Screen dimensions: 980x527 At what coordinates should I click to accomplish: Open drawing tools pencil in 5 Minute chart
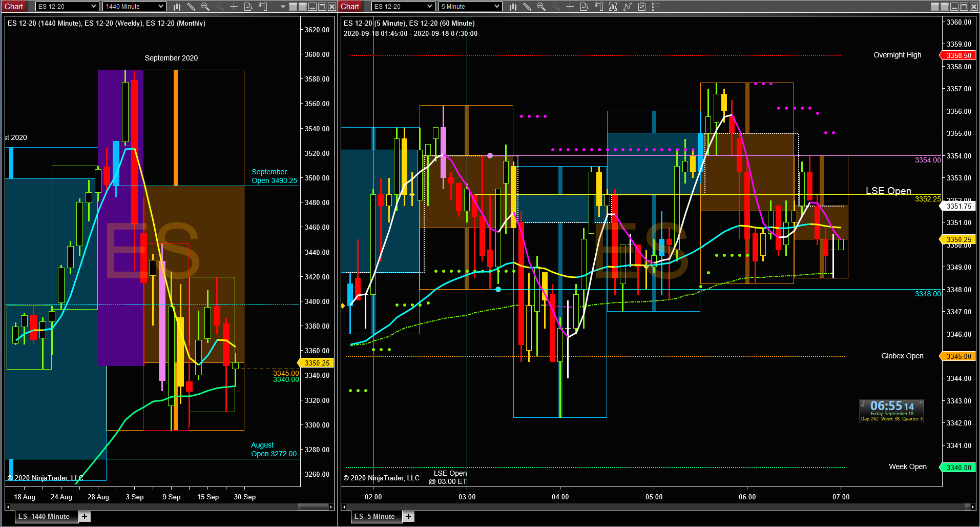pos(527,7)
